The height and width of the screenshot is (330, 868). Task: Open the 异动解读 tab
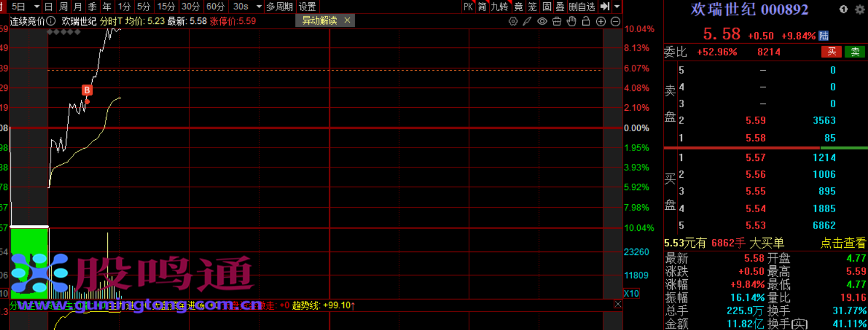(x=319, y=20)
